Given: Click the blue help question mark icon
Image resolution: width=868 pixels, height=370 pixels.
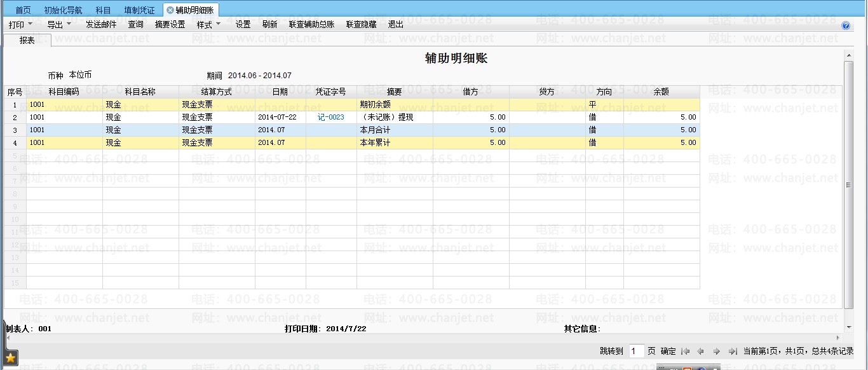Looking at the screenshot, I should (846, 26).
